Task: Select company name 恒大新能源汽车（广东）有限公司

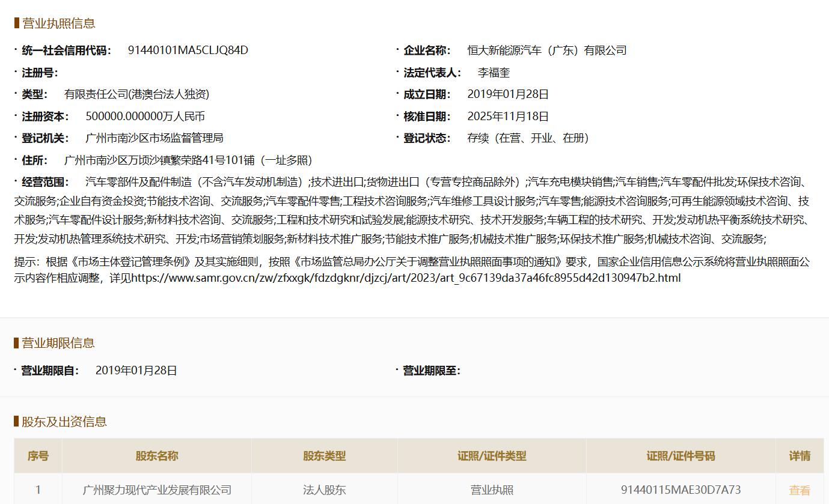Action: click(x=547, y=50)
